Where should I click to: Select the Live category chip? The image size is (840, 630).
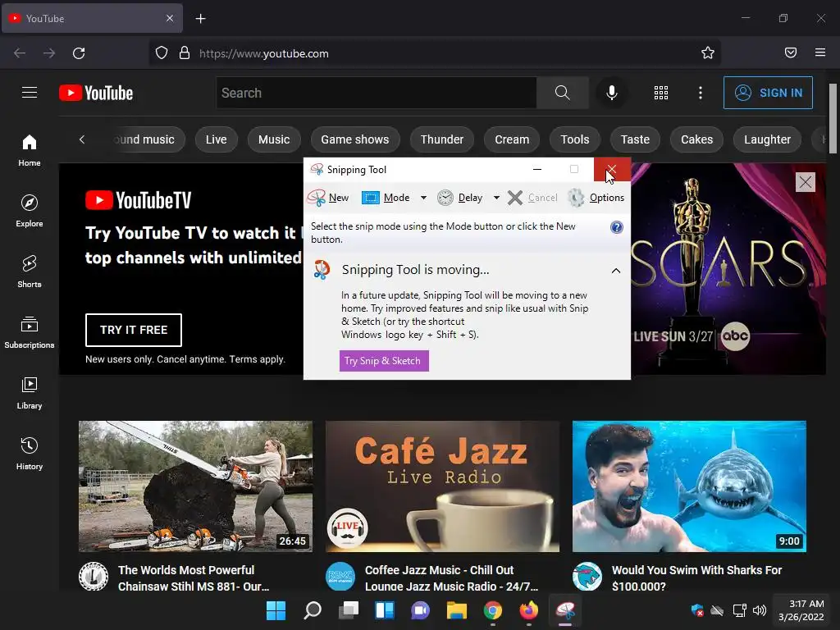(217, 139)
